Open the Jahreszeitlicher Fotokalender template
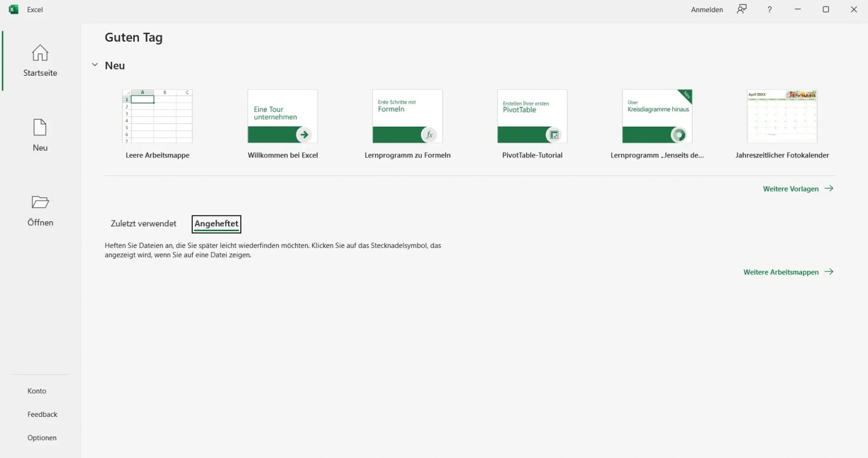This screenshot has height=458, width=868. click(782, 116)
